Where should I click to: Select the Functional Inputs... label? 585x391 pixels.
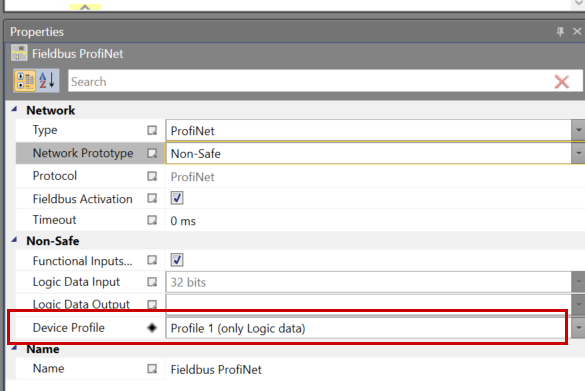pos(82,261)
